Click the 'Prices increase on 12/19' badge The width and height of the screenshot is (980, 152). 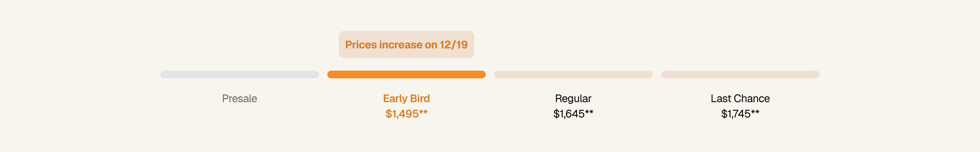tap(407, 45)
